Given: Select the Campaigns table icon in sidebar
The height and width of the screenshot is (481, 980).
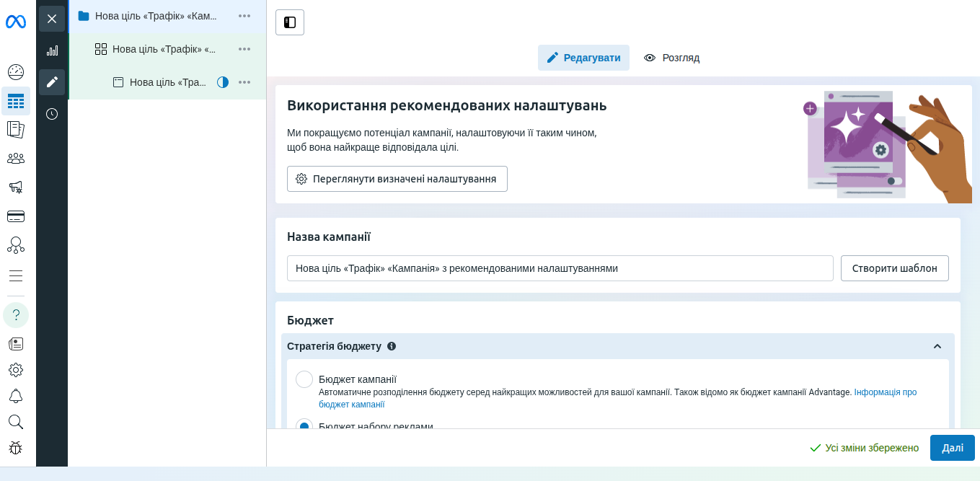Looking at the screenshot, I should 16,101.
